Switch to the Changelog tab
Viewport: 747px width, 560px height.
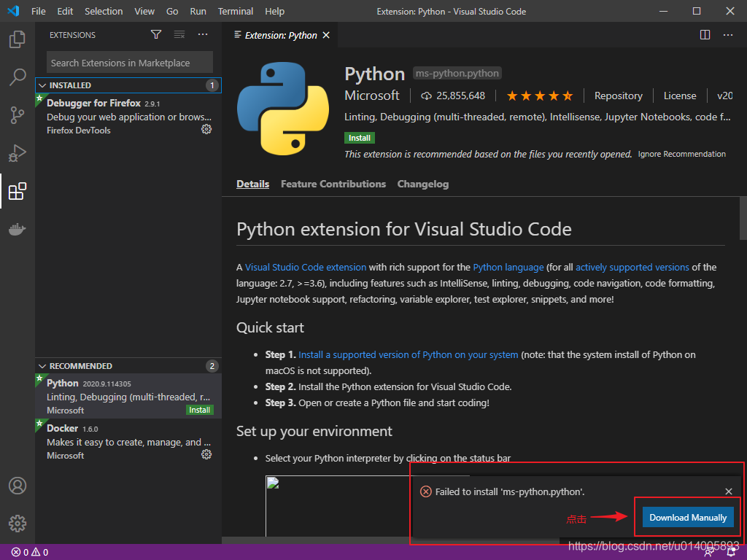[x=423, y=184]
